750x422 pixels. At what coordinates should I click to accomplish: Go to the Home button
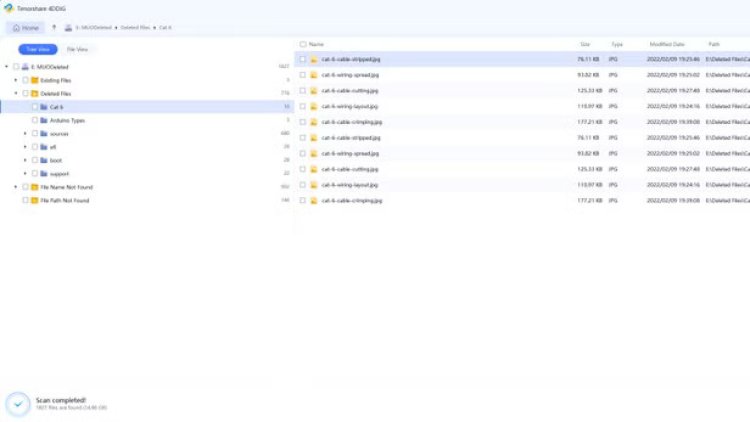pos(25,27)
